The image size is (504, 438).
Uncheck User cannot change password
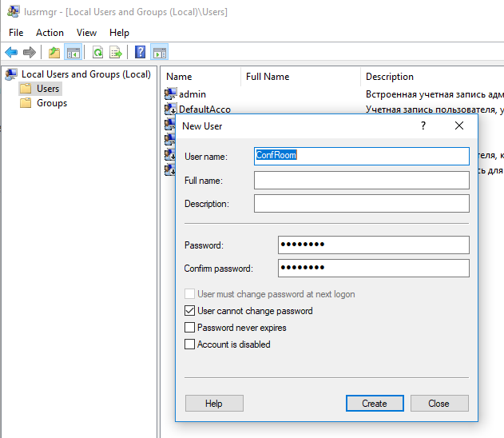(x=189, y=311)
